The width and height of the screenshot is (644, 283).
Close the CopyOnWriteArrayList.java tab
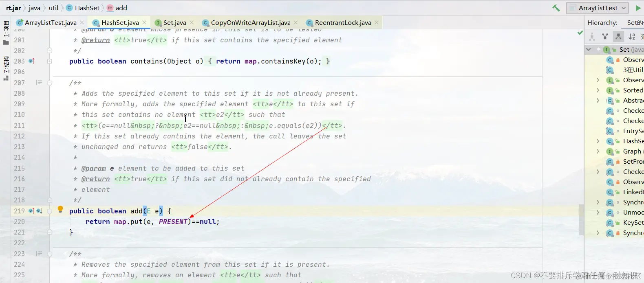(296, 22)
